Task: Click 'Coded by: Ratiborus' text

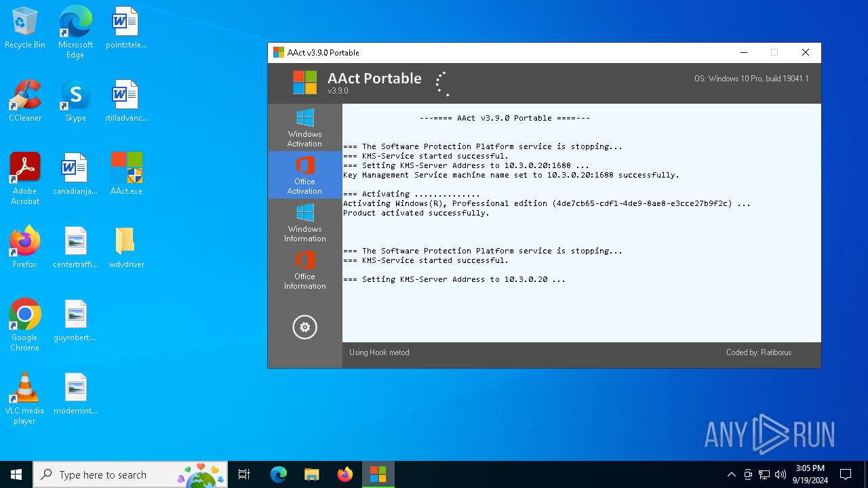Action: (x=759, y=352)
